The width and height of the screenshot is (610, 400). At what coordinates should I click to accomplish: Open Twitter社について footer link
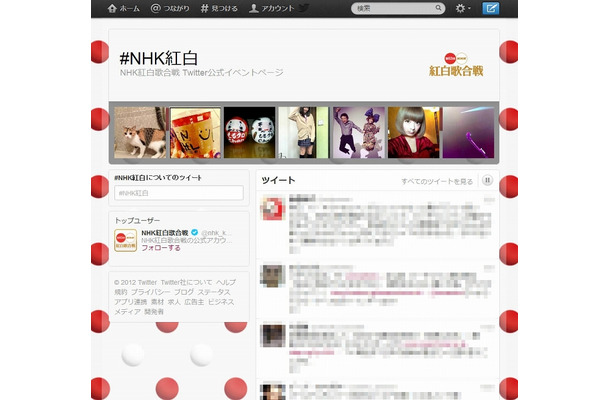186,282
